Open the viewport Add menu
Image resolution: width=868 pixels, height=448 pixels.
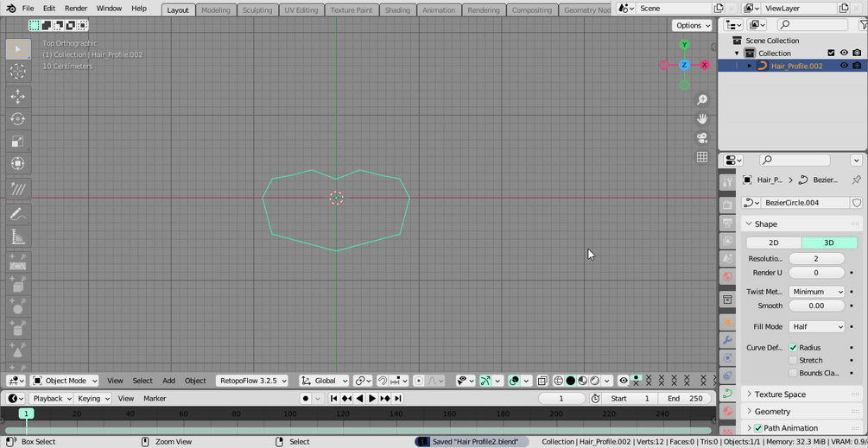[168, 381]
